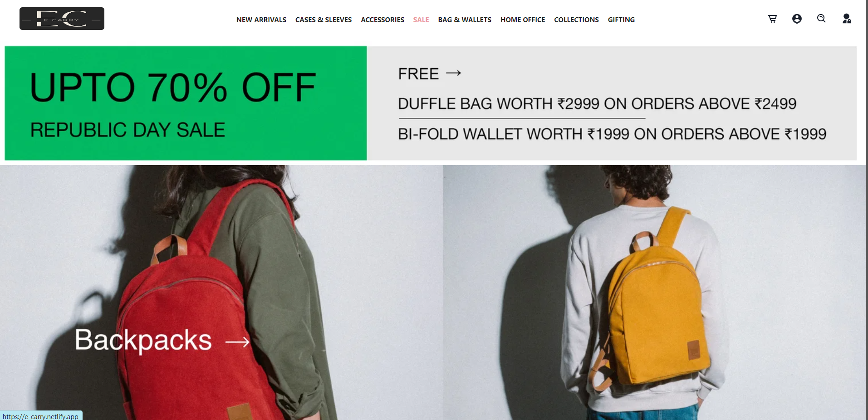Click the E Carry logo
This screenshot has width=868, height=420.
coord(62,19)
